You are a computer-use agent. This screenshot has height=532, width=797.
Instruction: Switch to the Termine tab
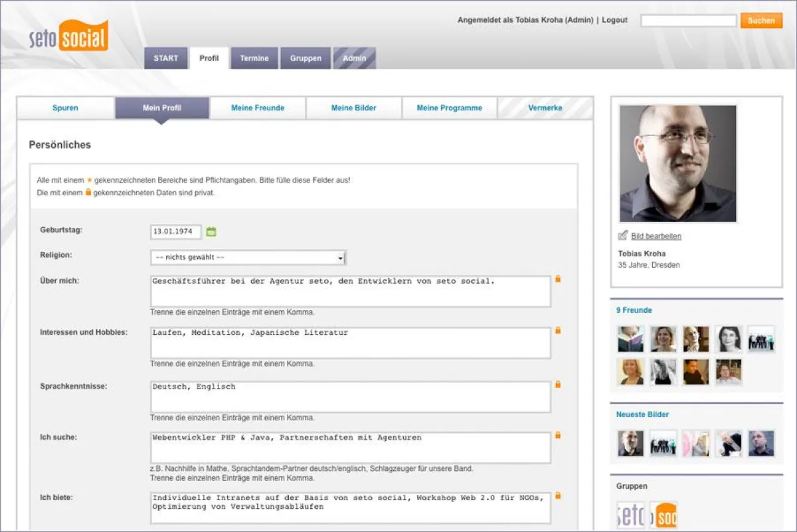click(x=254, y=58)
